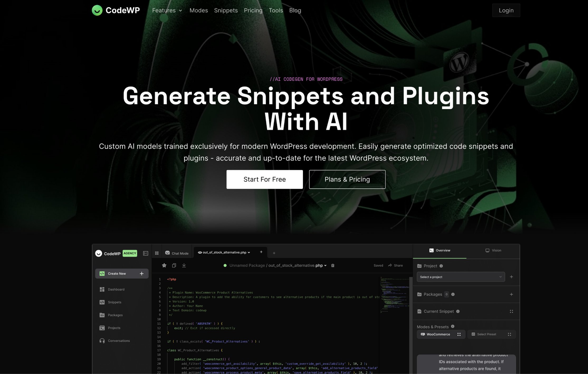This screenshot has width=588, height=374.
Task: Click the editor vertical scrollbar
Action: (x=411, y=325)
